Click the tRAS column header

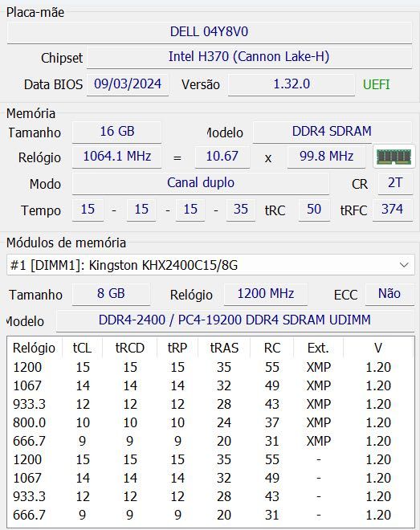point(224,348)
